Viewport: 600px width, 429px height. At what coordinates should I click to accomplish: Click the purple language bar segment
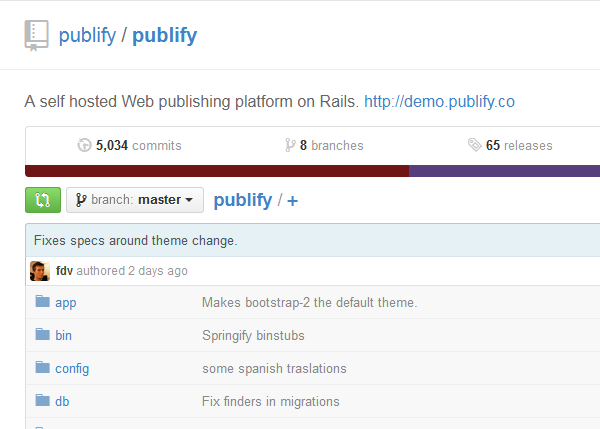point(504,171)
